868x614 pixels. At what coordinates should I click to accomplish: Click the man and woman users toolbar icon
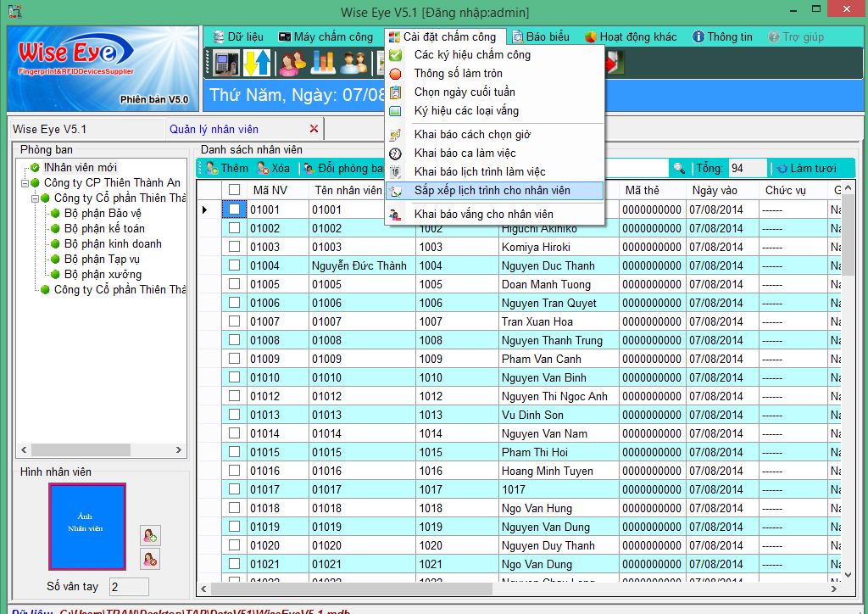coord(353,63)
